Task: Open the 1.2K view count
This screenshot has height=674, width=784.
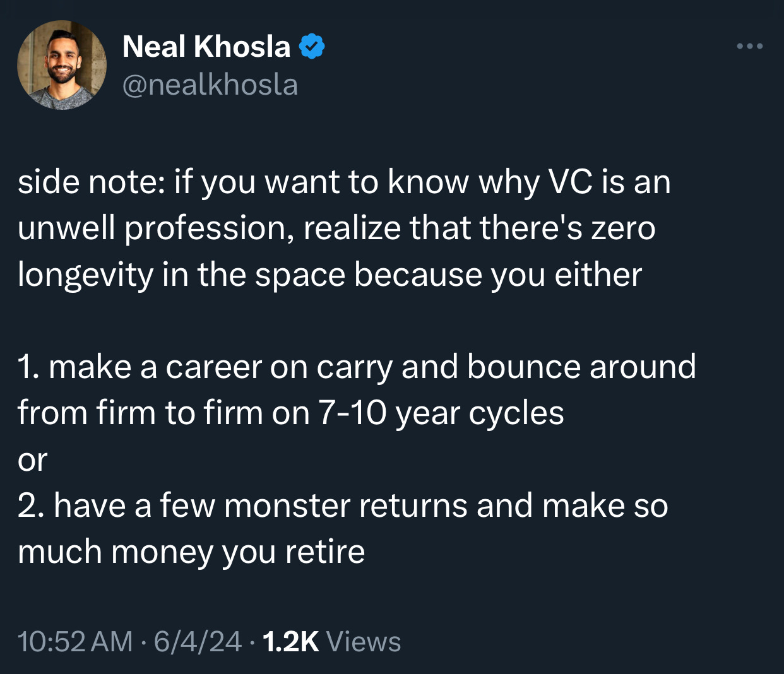Action: [x=290, y=641]
